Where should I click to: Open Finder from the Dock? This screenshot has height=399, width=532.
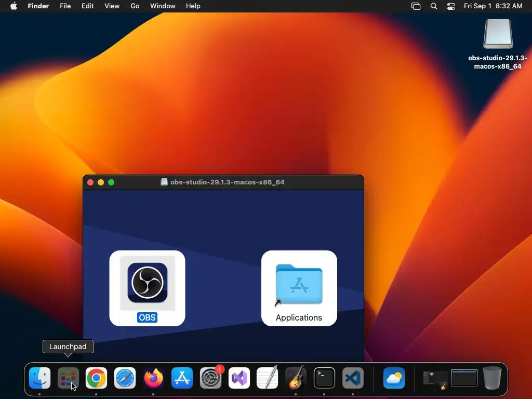tap(39, 378)
